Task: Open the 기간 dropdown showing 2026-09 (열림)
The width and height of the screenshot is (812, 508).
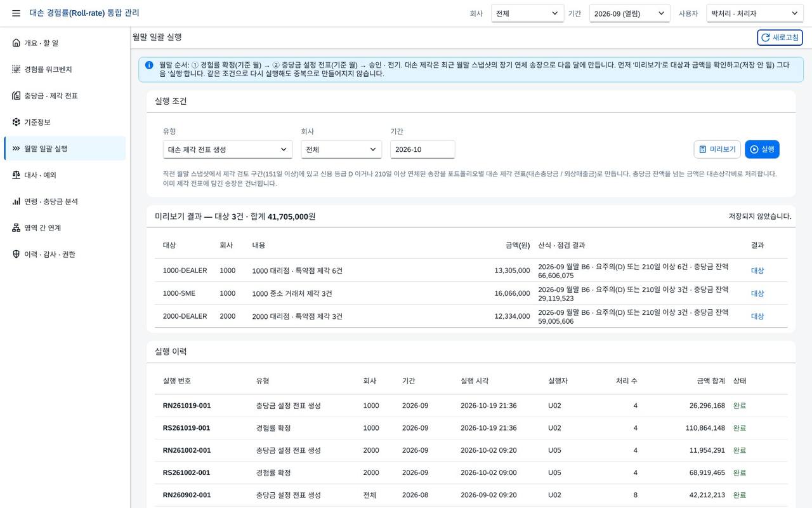Action: pos(629,13)
